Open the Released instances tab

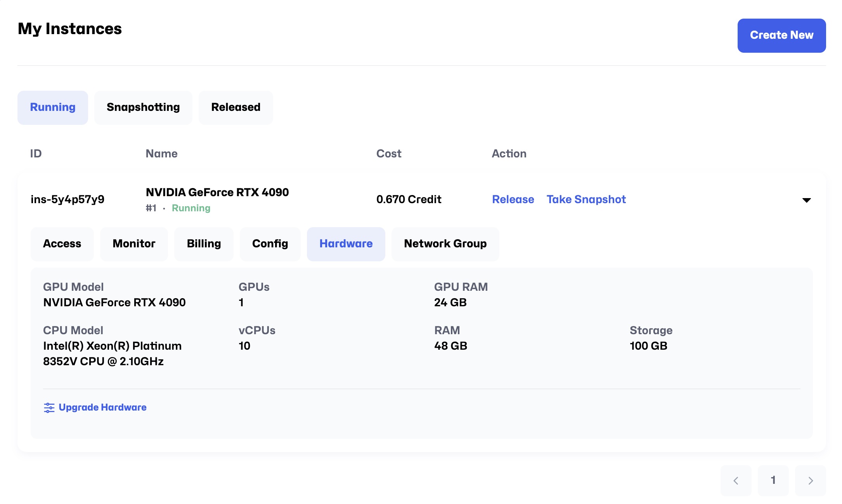point(236,107)
